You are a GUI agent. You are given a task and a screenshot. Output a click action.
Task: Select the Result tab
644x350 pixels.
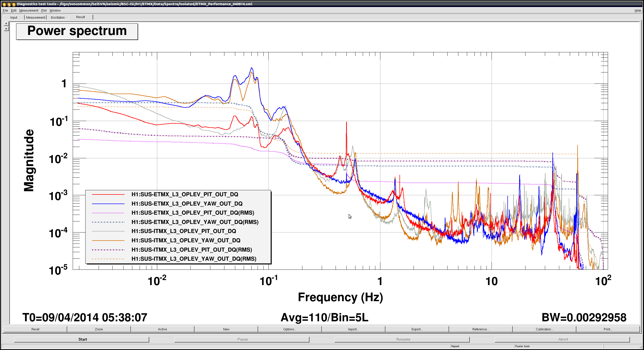[x=80, y=17]
